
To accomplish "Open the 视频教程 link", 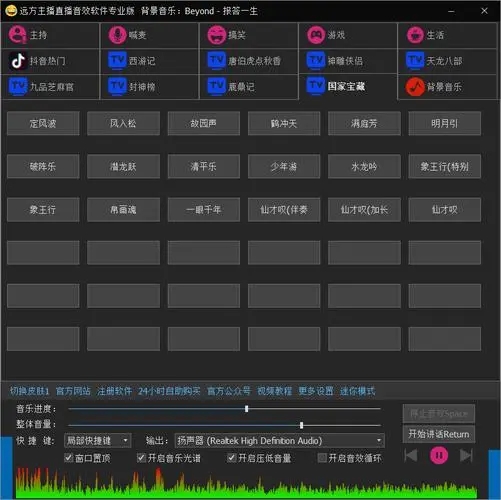I will click(274, 391).
